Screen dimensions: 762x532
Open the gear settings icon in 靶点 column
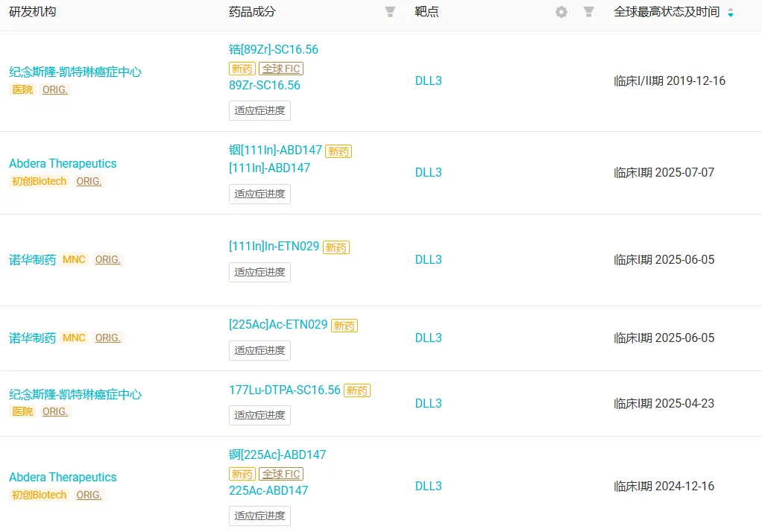561,12
